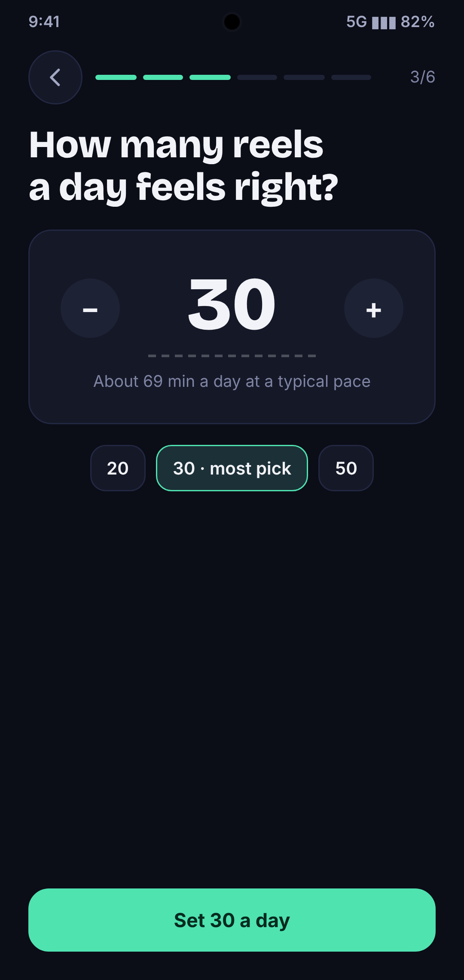
Task: Pick the 50 reels preset chip
Action: tap(346, 468)
